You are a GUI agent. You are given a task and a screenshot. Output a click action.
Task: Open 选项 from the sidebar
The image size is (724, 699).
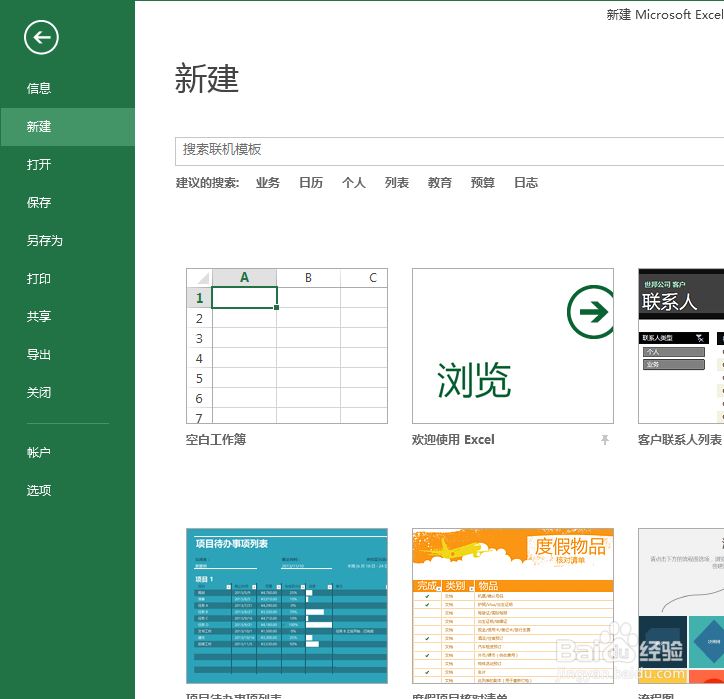[39, 490]
